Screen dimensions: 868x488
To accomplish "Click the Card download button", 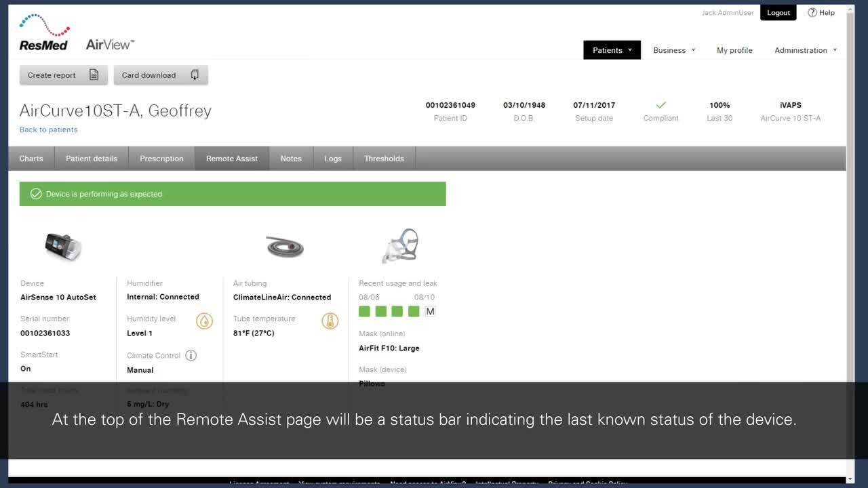I will 160,75.
